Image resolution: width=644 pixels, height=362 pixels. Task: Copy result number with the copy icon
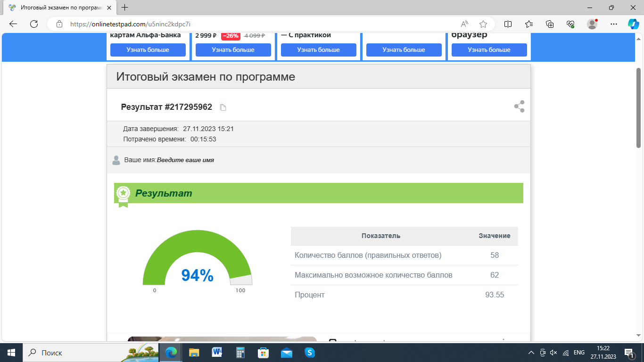tap(223, 107)
